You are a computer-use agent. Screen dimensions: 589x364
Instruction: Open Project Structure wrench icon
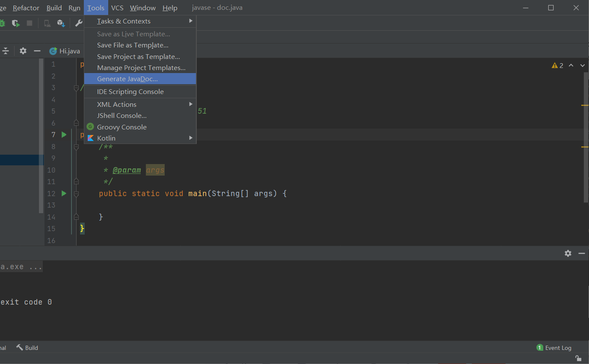click(x=79, y=23)
